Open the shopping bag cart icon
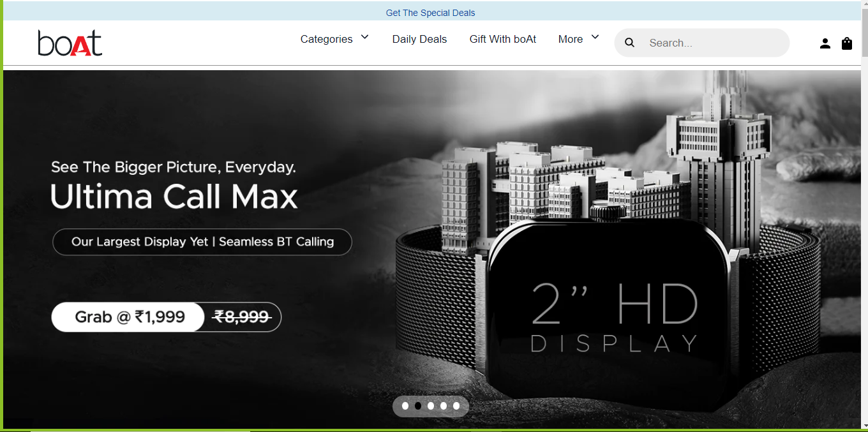868x432 pixels. (847, 43)
